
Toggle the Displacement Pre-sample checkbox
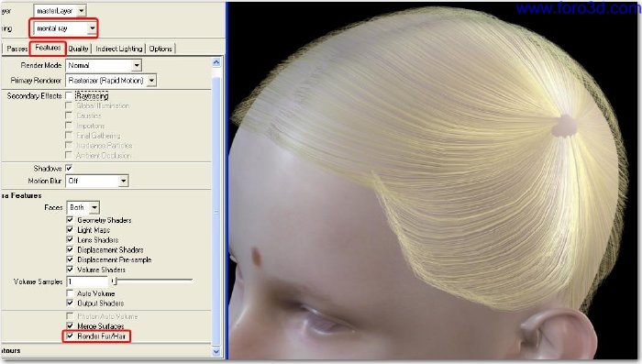point(70,259)
